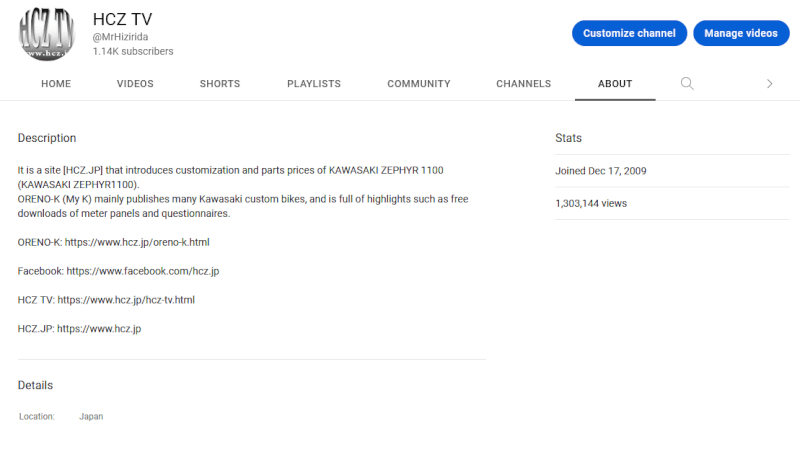The height and width of the screenshot is (457, 800).
Task: Click the HCZ TV channel avatar
Action: 46,33
